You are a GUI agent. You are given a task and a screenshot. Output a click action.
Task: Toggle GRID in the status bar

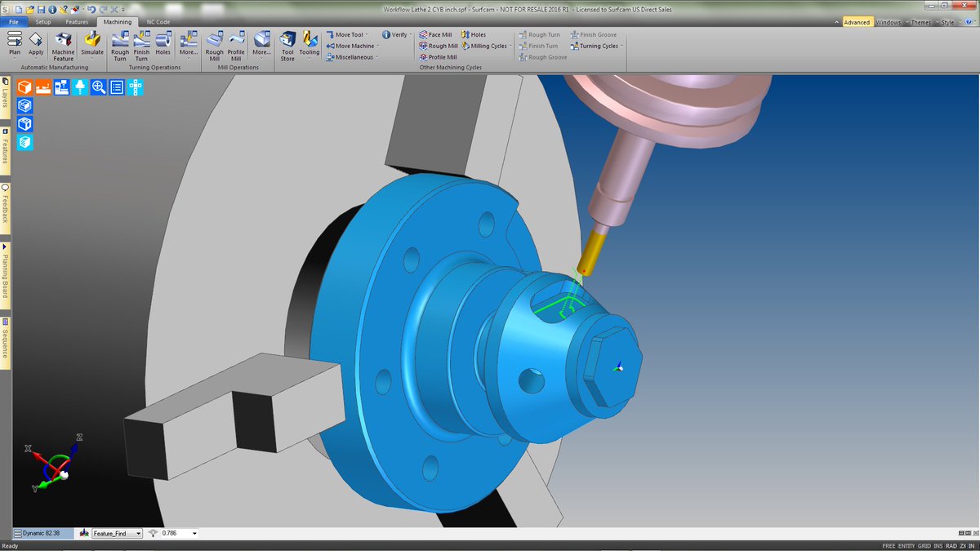924,545
